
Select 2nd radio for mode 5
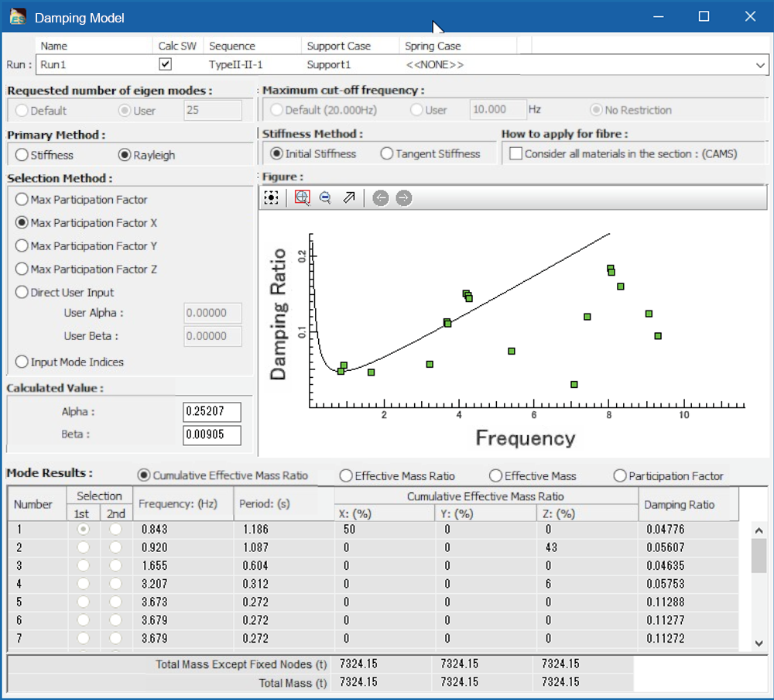[115, 602]
